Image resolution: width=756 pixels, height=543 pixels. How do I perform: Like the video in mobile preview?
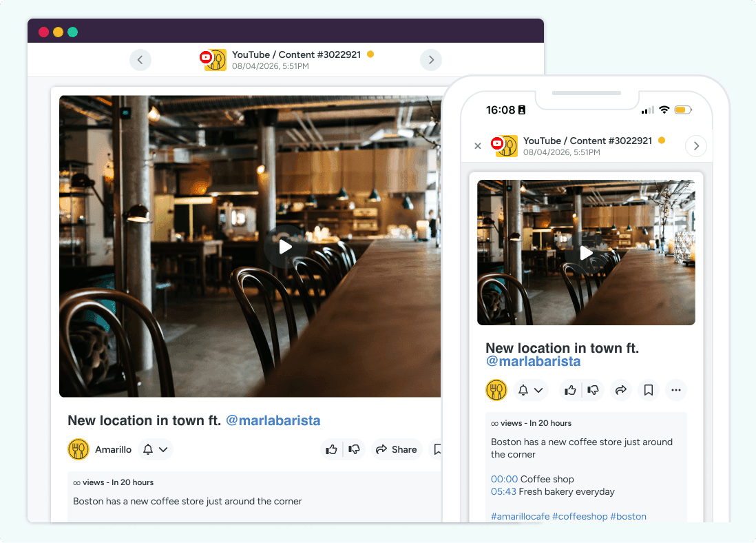click(570, 390)
